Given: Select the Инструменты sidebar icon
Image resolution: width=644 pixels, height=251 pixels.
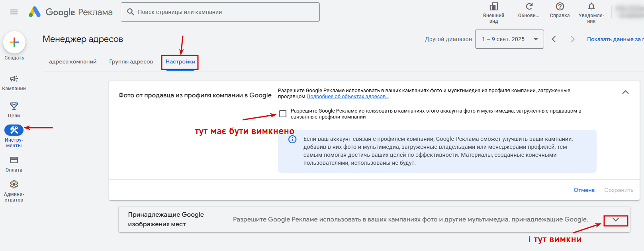Looking at the screenshot, I should [14, 130].
